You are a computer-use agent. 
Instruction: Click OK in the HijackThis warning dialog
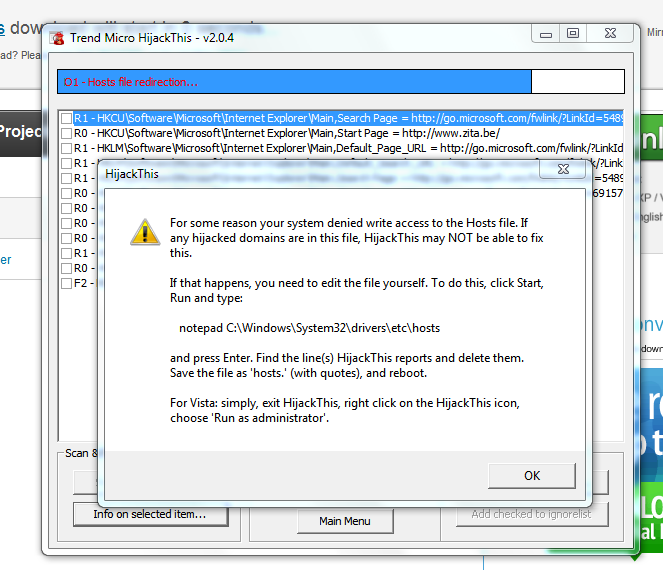pyautogui.click(x=531, y=476)
